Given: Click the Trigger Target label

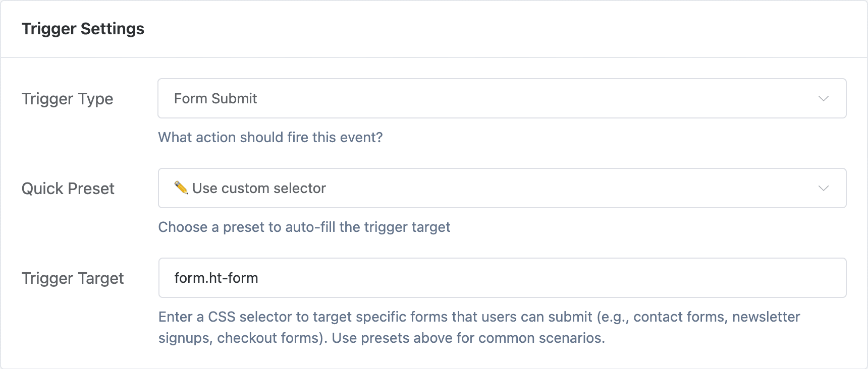Looking at the screenshot, I should [73, 278].
